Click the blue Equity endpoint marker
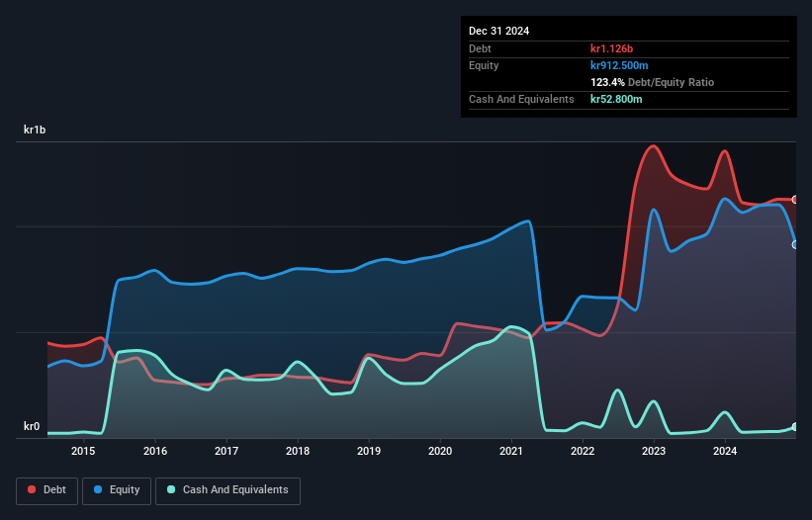The height and width of the screenshot is (520, 812). point(795,245)
